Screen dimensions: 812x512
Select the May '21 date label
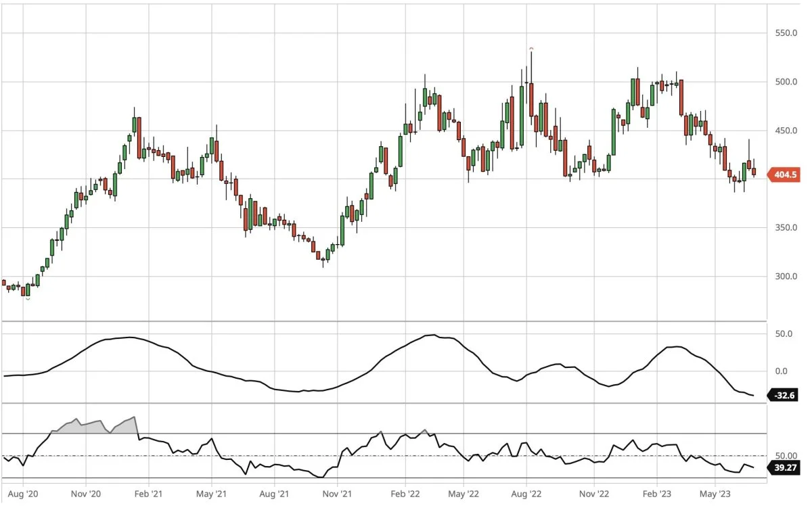211,494
